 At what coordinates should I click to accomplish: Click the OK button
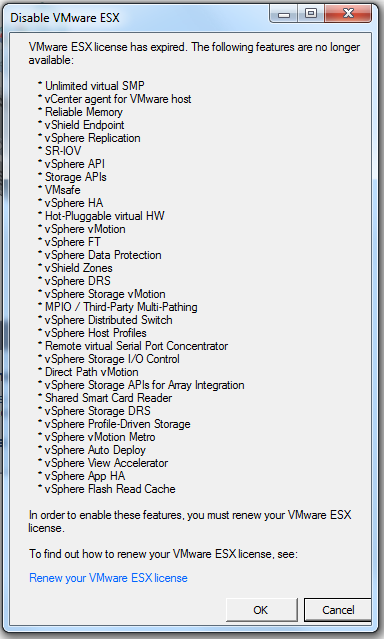tap(261, 610)
